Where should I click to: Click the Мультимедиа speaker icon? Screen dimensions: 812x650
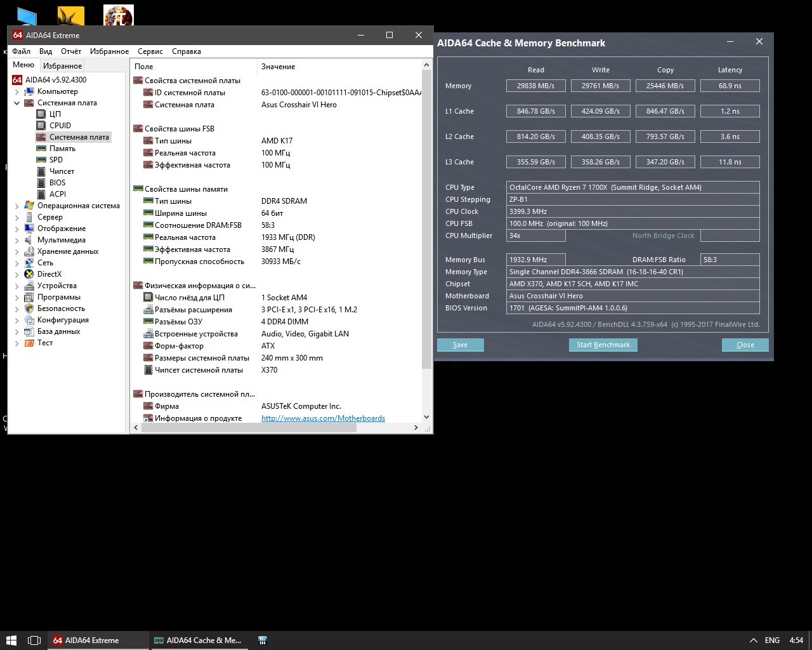pos(29,240)
